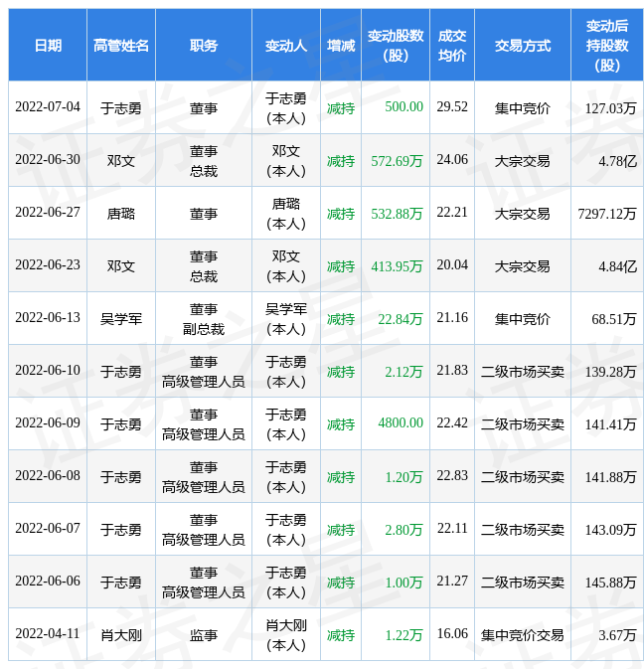Click 唐璐(本人) in the 变动人 column
The width and height of the screenshot is (644, 669).
pos(286,214)
